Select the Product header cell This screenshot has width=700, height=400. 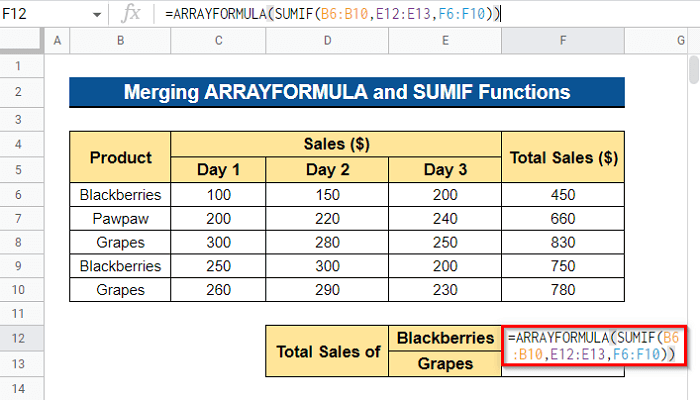tap(120, 157)
